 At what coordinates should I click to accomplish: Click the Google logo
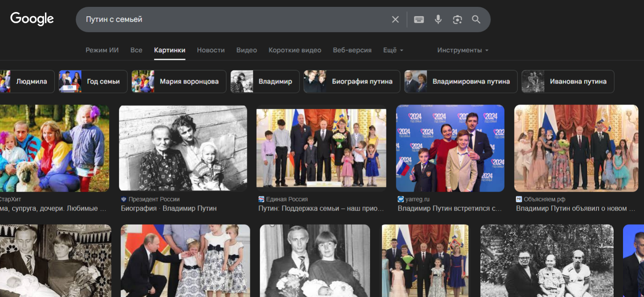[32, 19]
